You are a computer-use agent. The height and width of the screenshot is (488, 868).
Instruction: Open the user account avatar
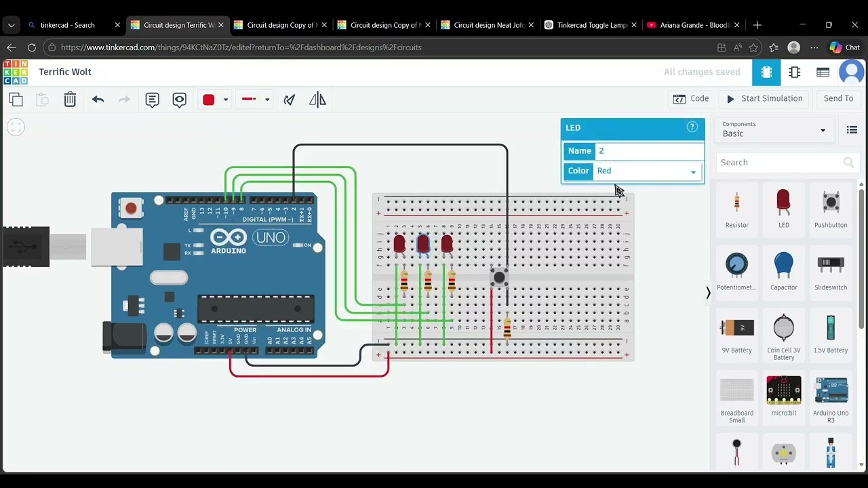[x=852, y=72]
